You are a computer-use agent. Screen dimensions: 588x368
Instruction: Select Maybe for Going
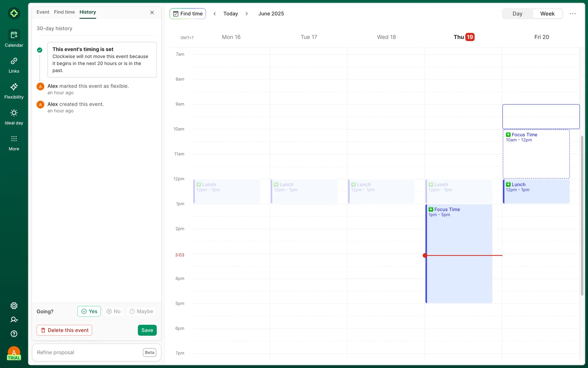click(141, 311)
